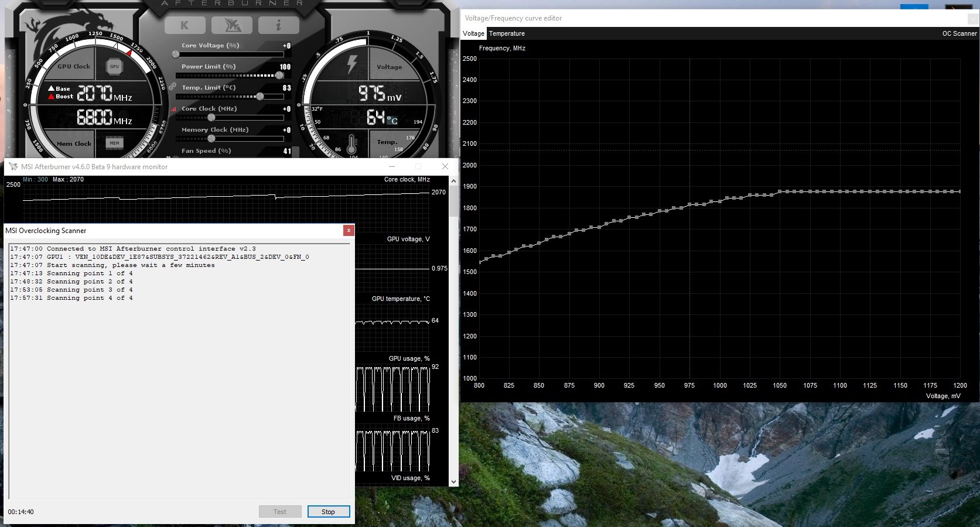Viewport: 980px width, 527px height.
Task: Select the curve point at 1200 mV
Action: coord(959,191)
